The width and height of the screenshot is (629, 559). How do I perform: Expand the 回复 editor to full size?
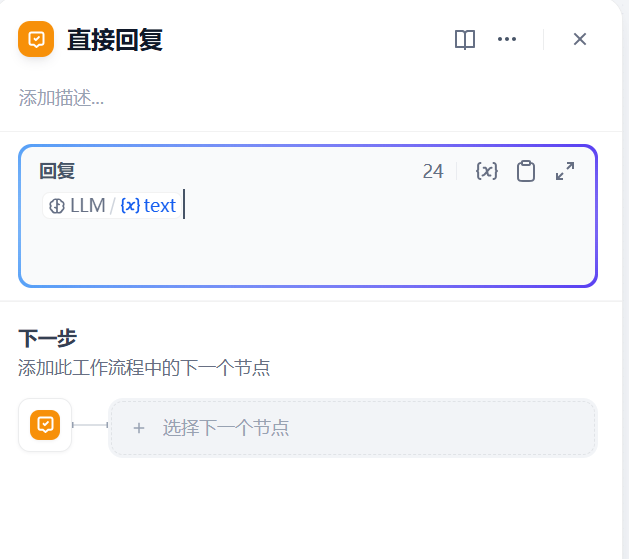[x=565, y=171]
